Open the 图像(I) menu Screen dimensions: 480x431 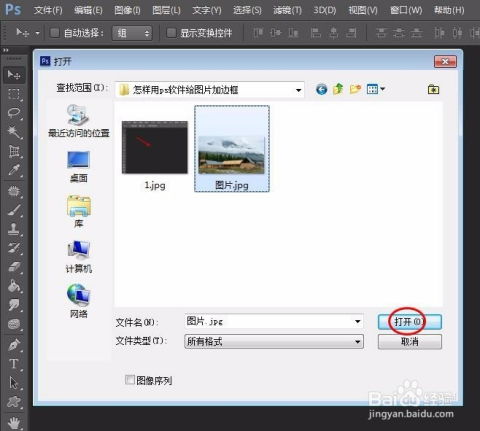[x=127, y=10]
